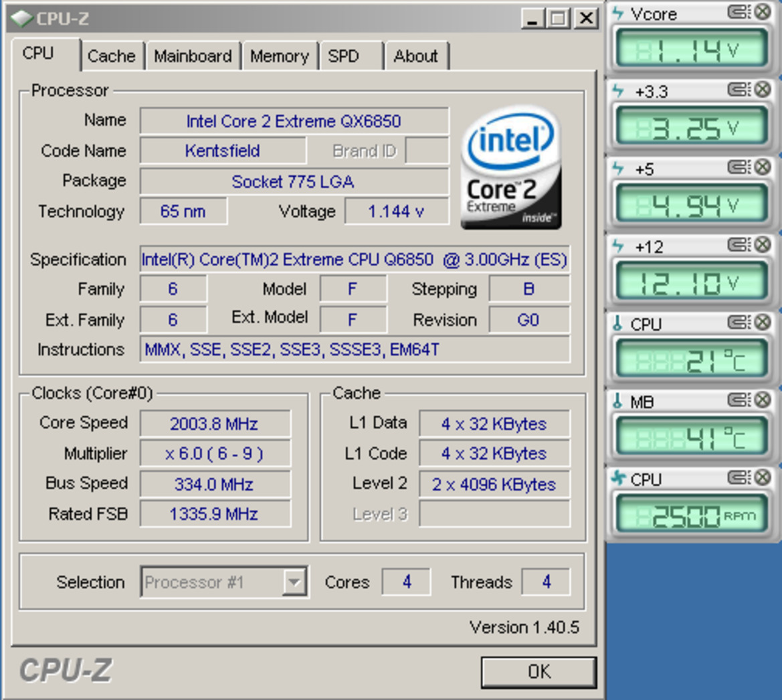
Task: Switch to the SPD tab
Action: (x=351, y=56)
